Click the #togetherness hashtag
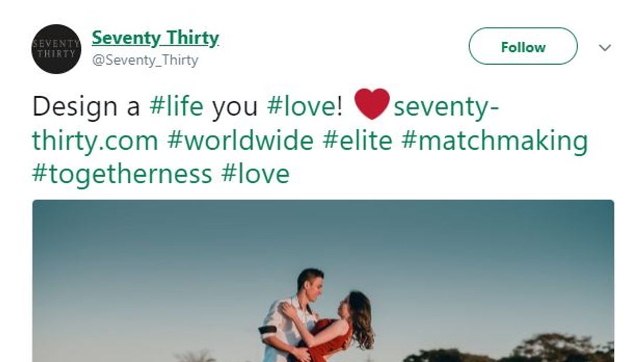Screen dimensions: 644x362 click(122, 175)
